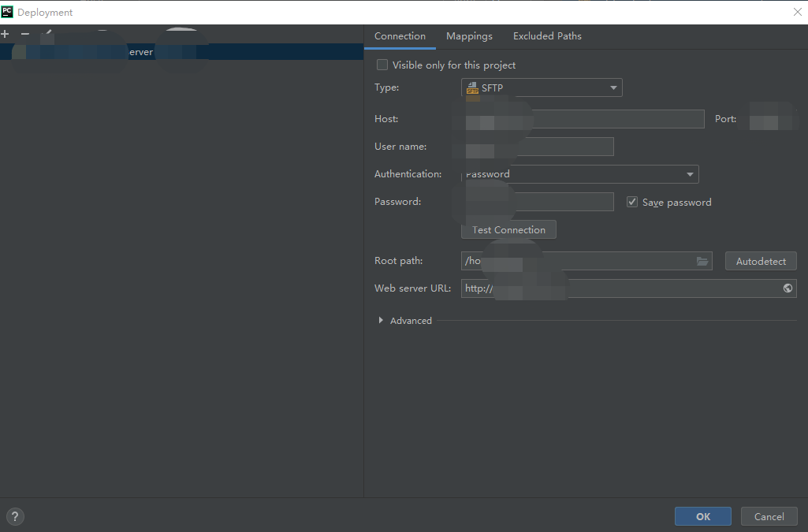The image size is (808, 532).
Task: Uncheck Save password
Action: pyautogui.click(x=631, y=202)
